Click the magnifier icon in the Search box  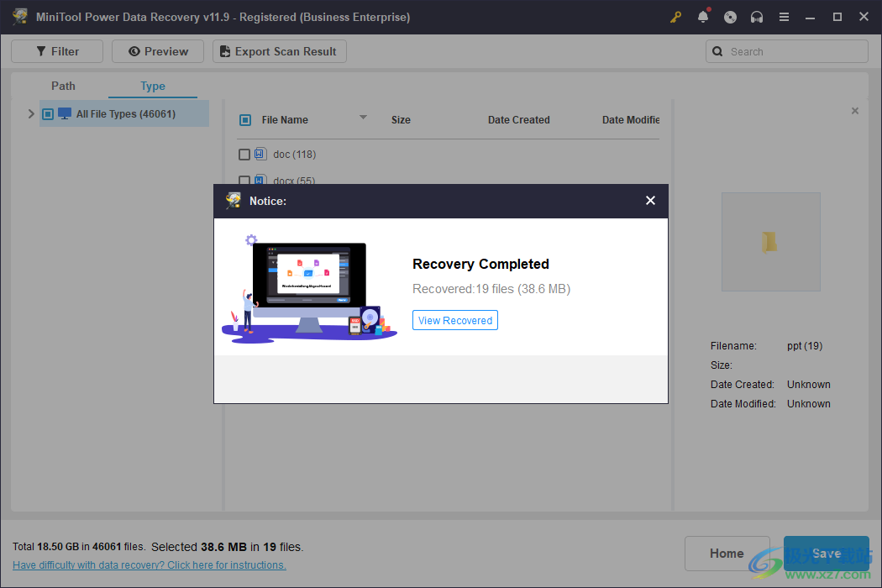[717, 51]
